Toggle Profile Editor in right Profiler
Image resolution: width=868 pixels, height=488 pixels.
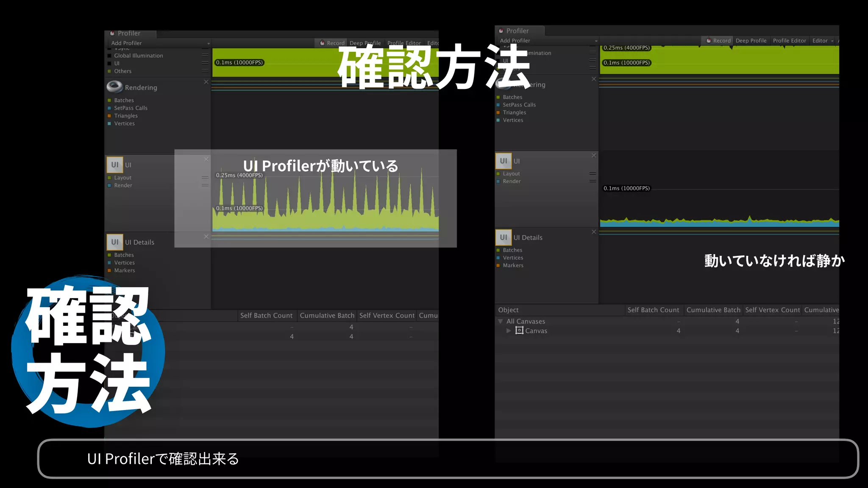tap(789, 40)
